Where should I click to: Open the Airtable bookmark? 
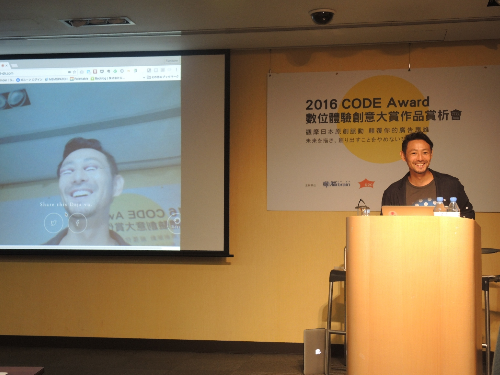coord(79,79)
